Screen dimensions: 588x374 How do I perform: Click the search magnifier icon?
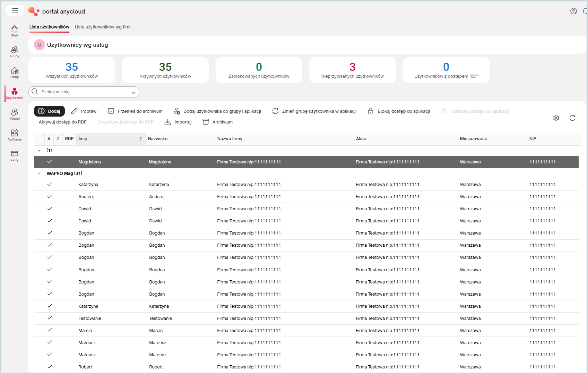35,92
